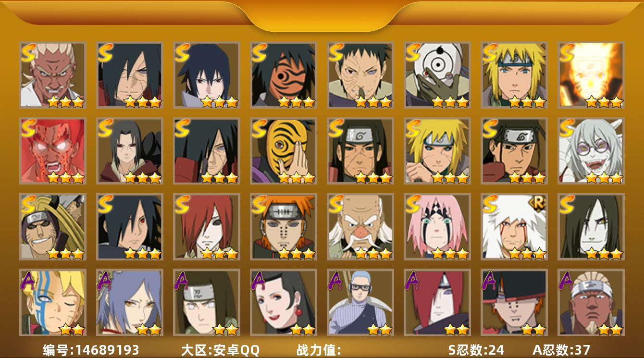This screenshot has width=644, height=358.
Task: Select the white spiral mask Obito portrait
Action: (x=437, y=75)
